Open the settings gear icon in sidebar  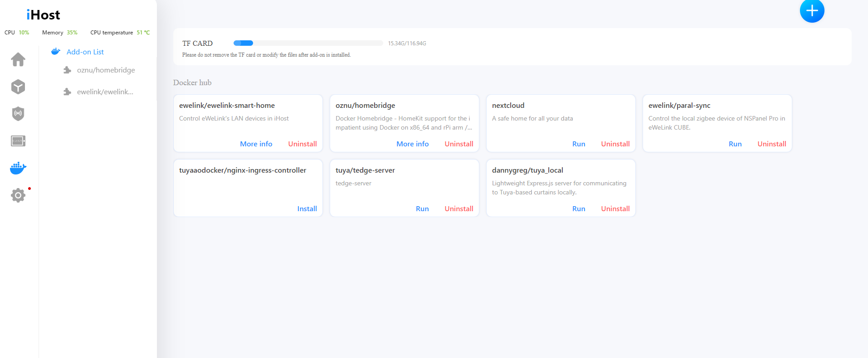pos(18,195)
